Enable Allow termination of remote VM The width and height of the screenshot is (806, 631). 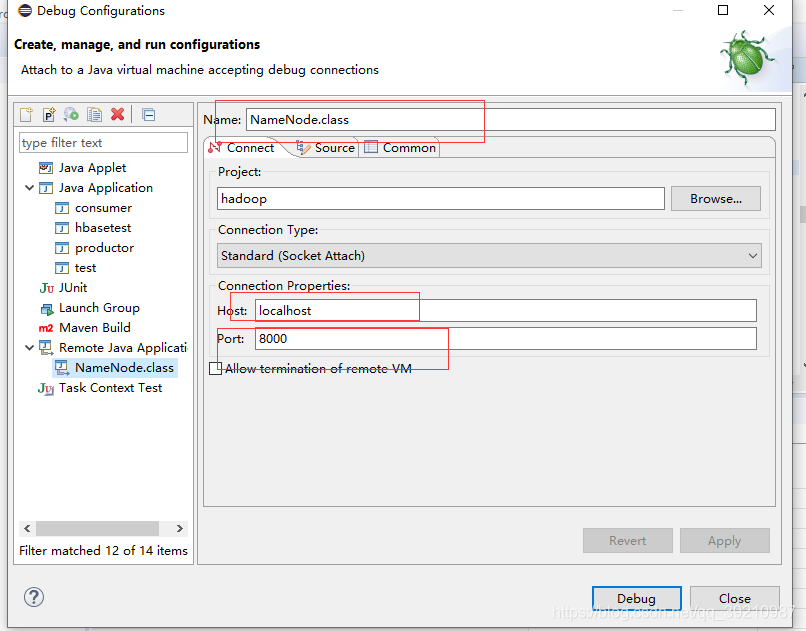(216, 369)
